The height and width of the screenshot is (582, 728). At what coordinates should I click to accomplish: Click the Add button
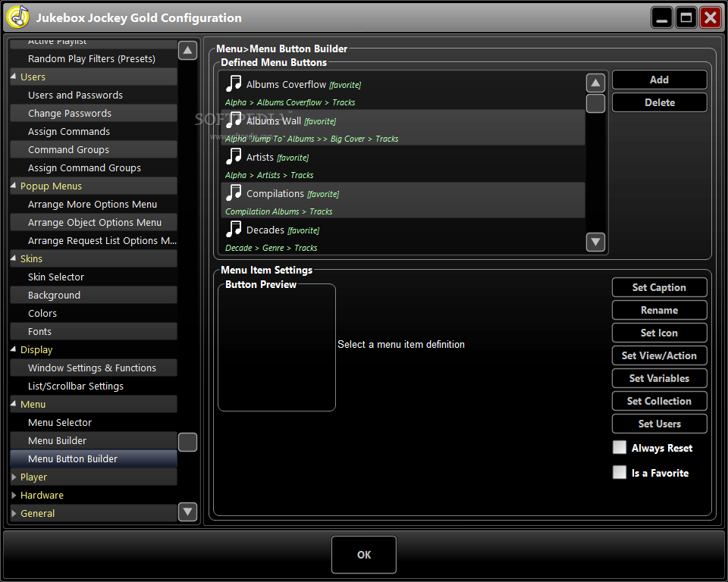coord(659,80)
